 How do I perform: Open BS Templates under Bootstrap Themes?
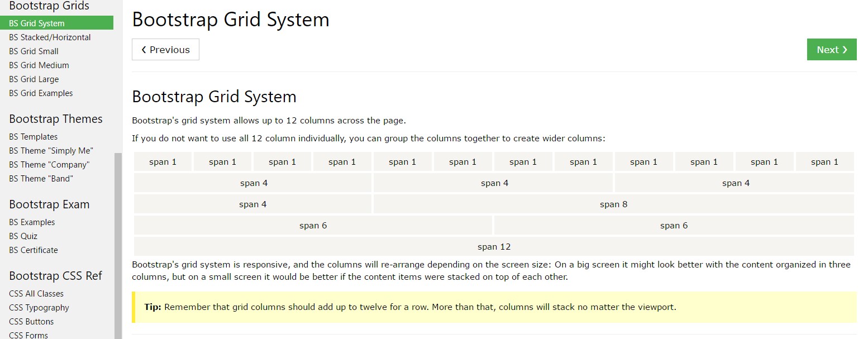(33, 136)
